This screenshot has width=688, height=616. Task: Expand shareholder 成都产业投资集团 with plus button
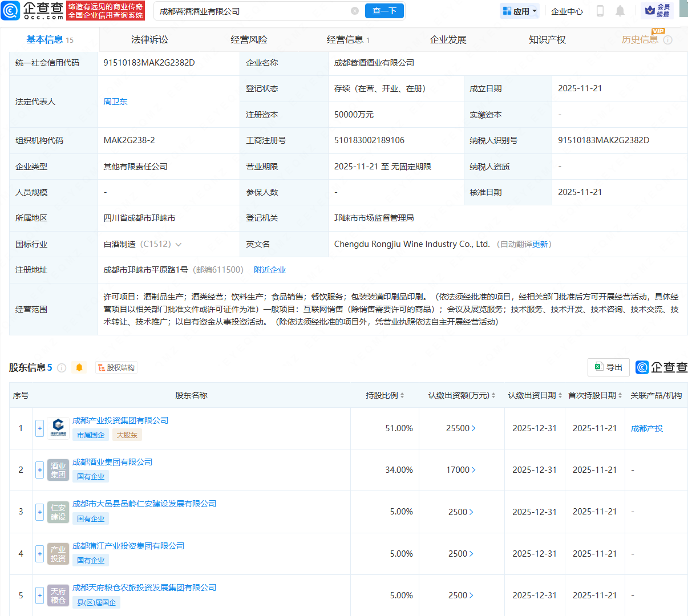39,428
